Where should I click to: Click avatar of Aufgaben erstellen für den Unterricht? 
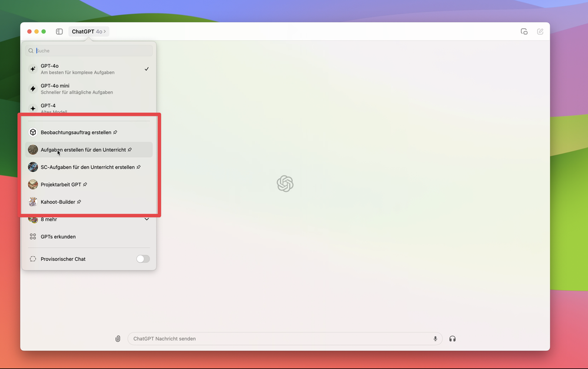tap(33, 149)
